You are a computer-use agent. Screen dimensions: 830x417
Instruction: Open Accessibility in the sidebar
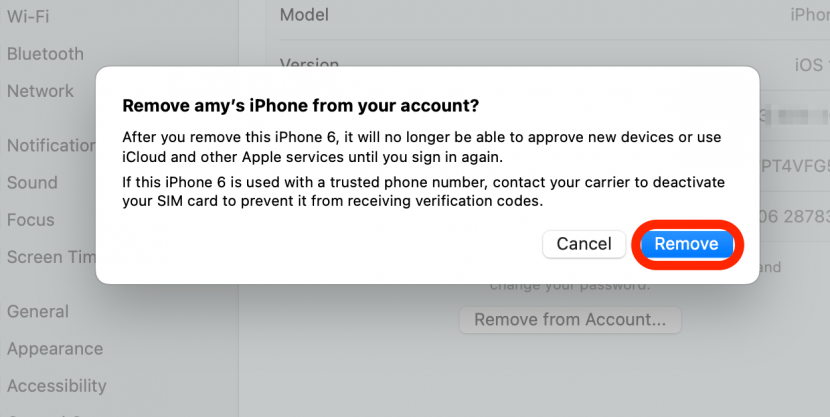coord(56,386)
